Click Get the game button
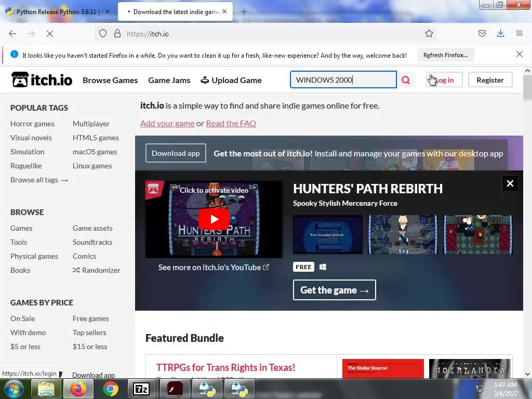The height and width of the screenshot is (399, 532). 334,290
